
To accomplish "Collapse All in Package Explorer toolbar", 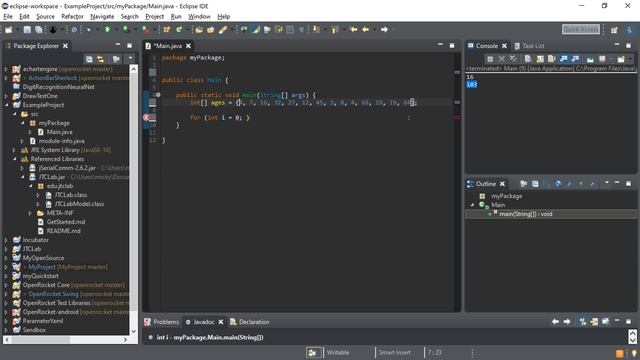I will point(89,59).
